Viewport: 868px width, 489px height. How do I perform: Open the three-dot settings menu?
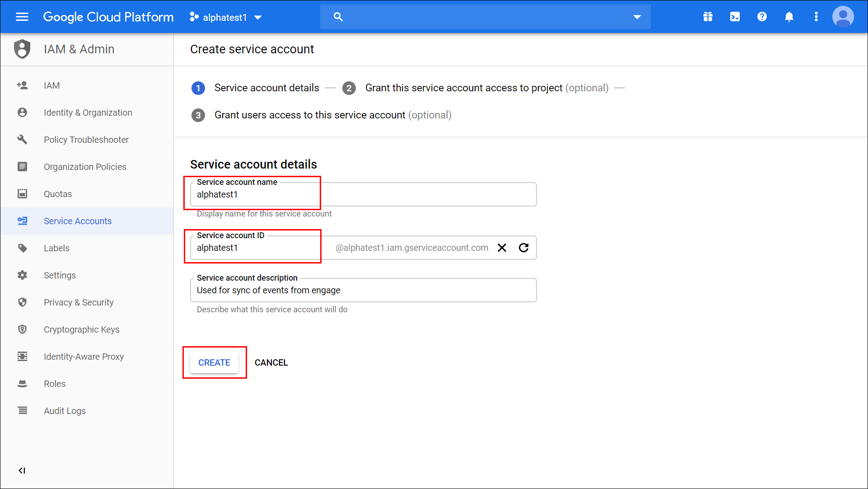(816, 17)
